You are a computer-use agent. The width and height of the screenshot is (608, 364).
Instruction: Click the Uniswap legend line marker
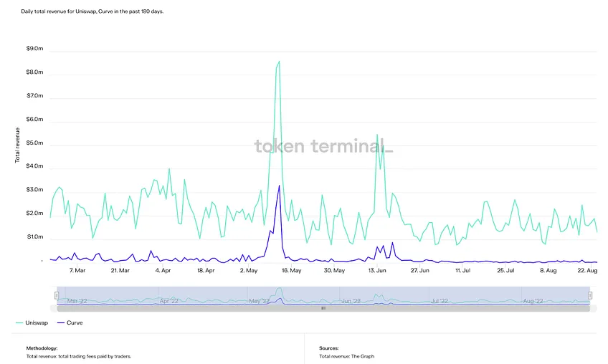20,324
